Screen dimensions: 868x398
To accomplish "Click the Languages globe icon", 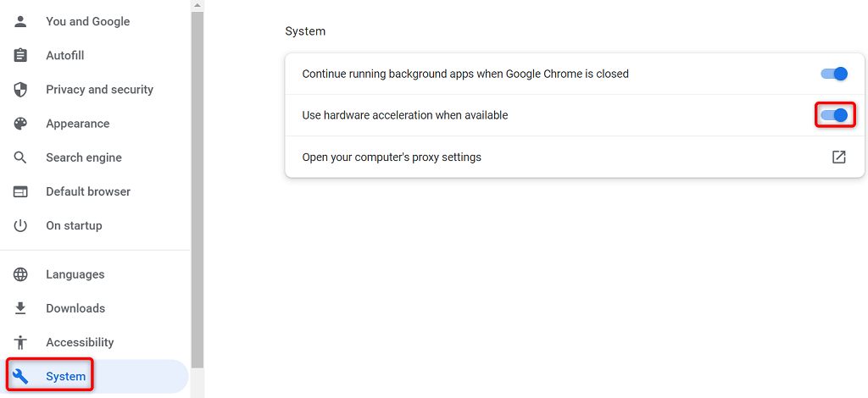I will pyautogui.click(x=21, y=274).
